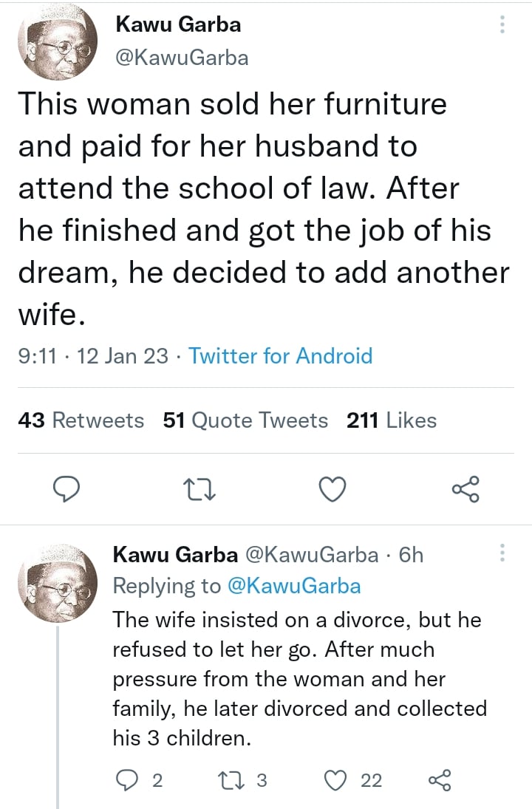Open the main tweet's three-dot menu

[502, 25]
